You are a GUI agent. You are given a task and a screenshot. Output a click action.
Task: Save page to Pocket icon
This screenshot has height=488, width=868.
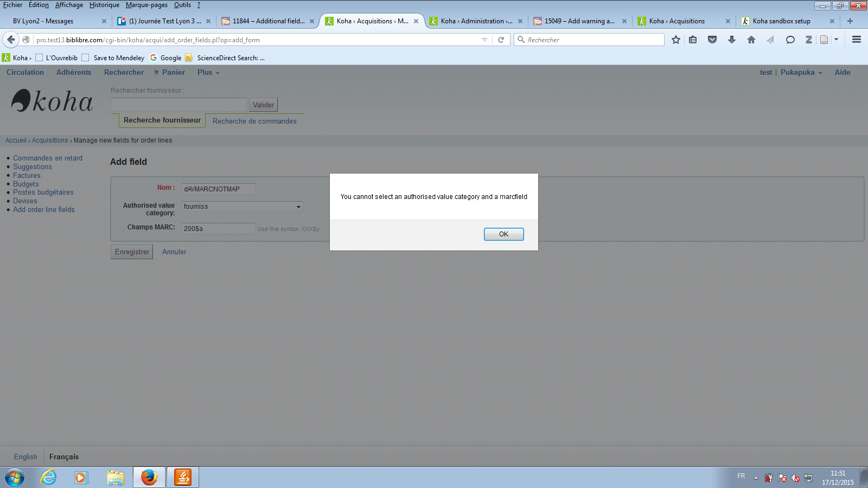click(712, 40)
